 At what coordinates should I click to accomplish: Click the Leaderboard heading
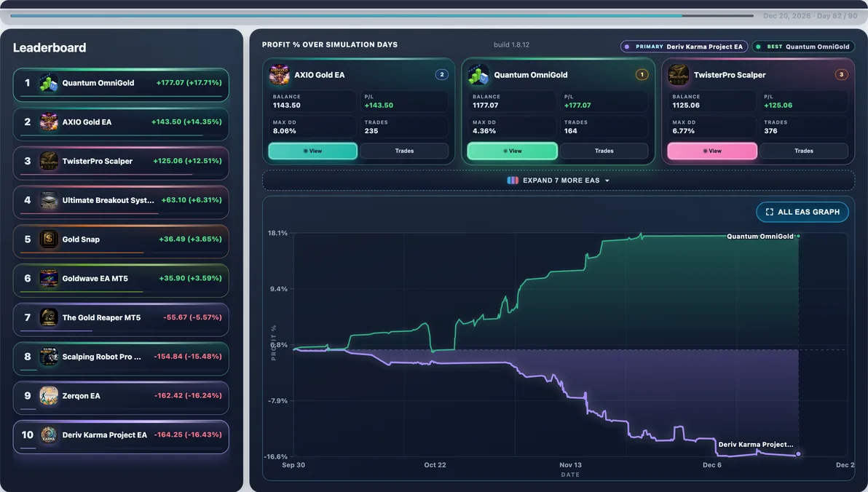[50, 47]
